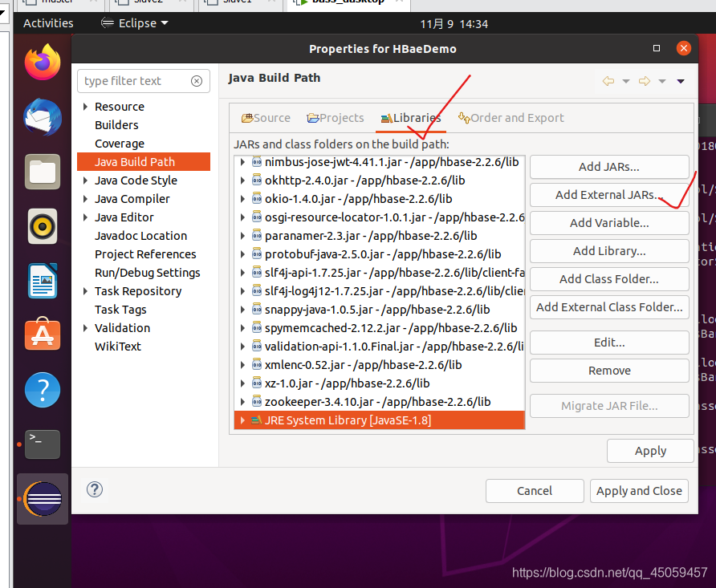Launch Thunderbird mail from the dock
This screenshot has width=716, height=588.
coord(43,117)
